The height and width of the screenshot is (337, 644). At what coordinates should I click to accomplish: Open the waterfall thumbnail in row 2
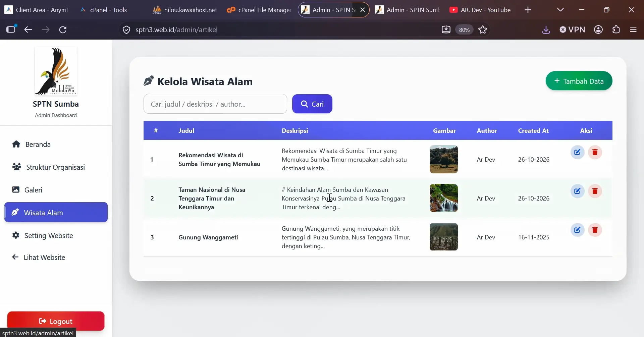(443, 198)
